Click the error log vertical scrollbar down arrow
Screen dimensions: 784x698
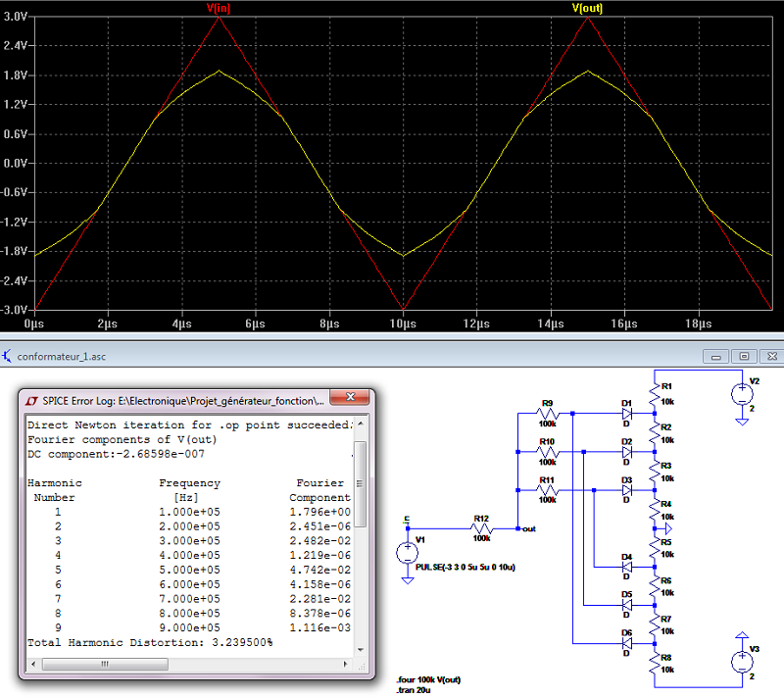coord(361,650)
